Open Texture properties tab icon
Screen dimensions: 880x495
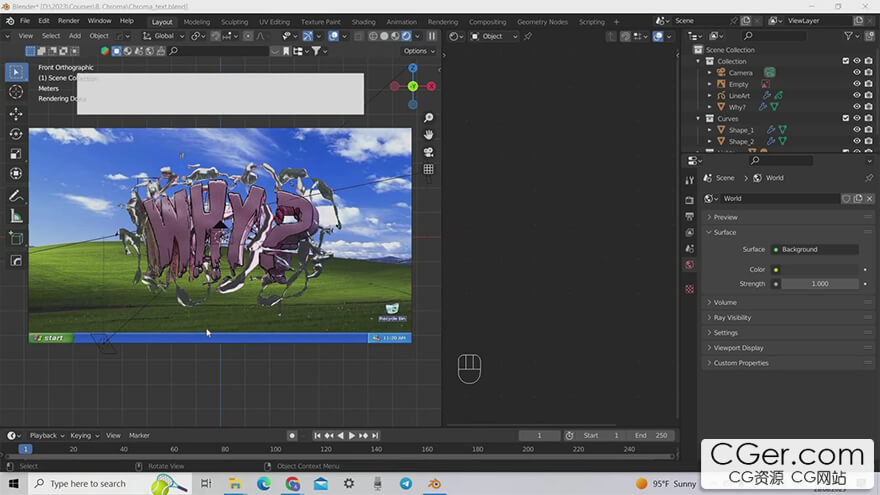[x=690, y=289]
